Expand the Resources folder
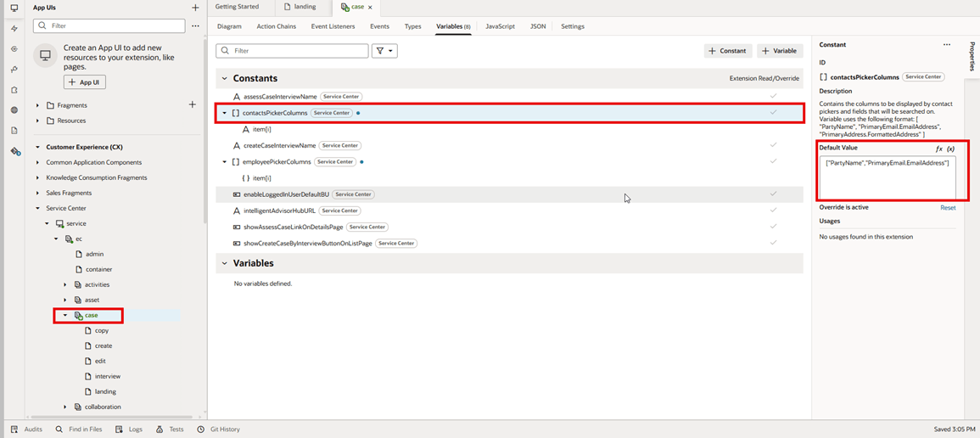This screenshot has width=980, height=438. 37,121
